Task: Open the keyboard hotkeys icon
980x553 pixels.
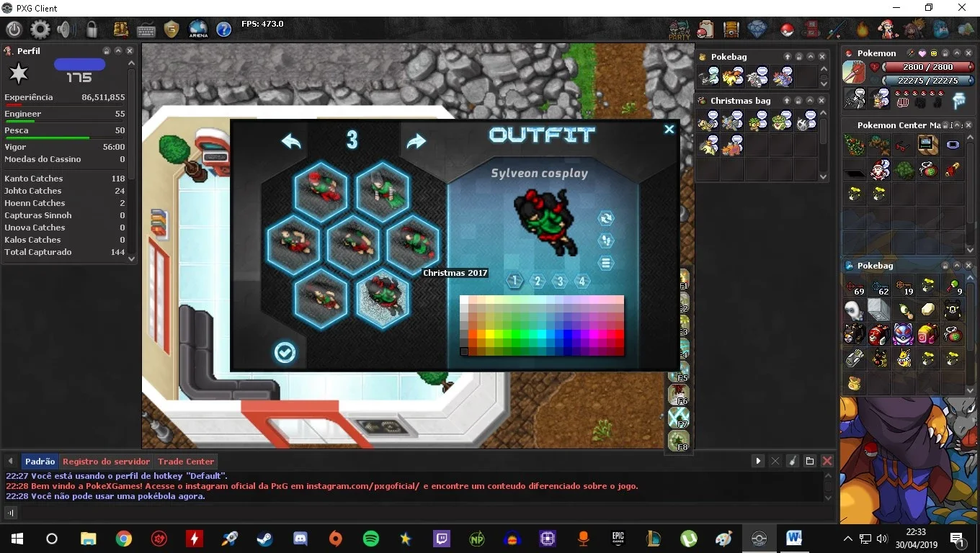Action: pos(146,30)
